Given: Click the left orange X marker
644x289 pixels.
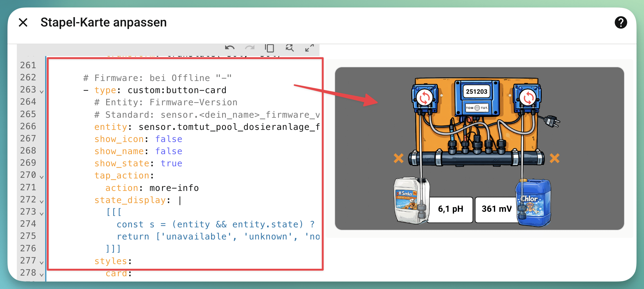Looking at the screenshot, I should point(399,158).
